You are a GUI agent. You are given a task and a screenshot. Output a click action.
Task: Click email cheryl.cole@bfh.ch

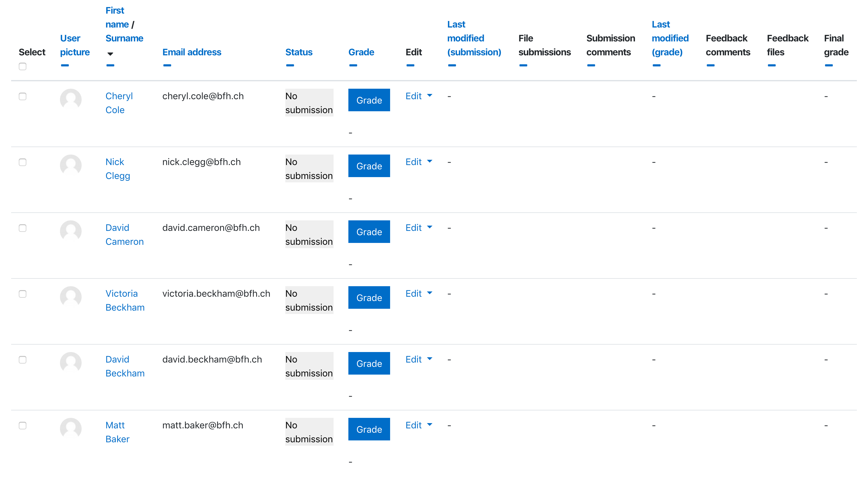pos(203,96)
